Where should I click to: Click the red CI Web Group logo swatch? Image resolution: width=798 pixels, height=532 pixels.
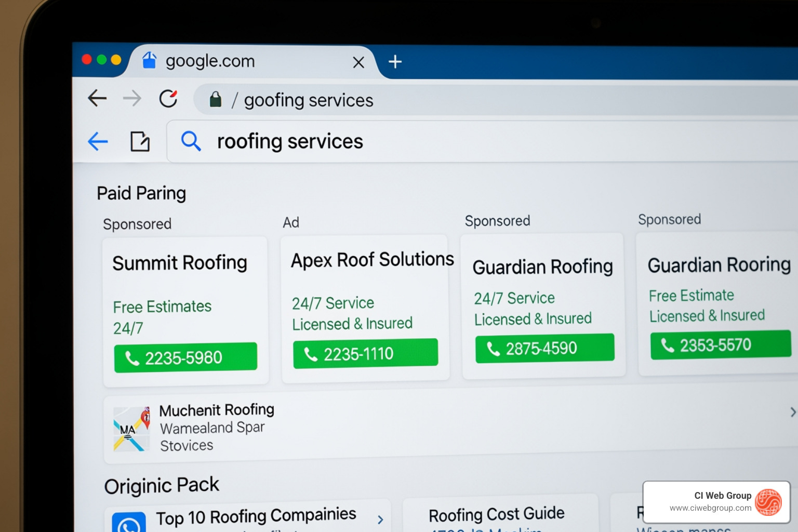[x=769, y=502]
